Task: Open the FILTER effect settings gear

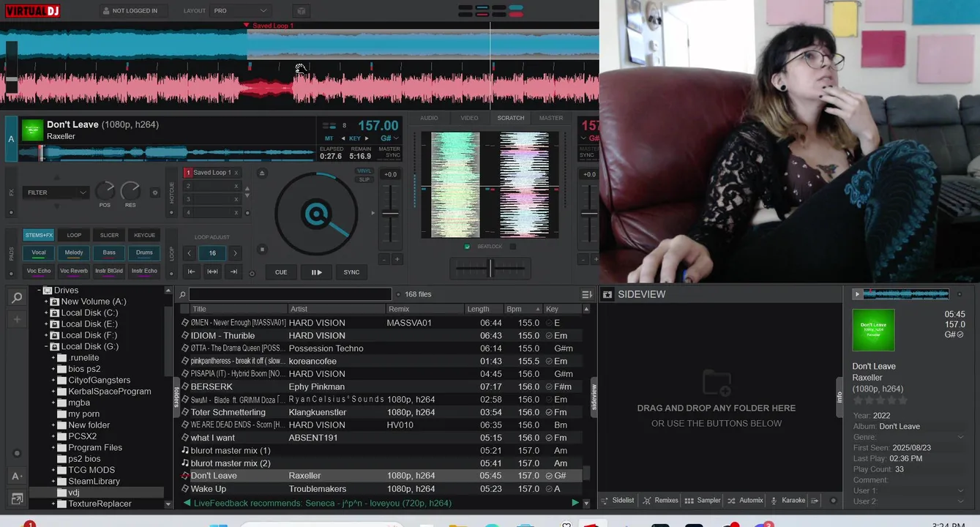Action: pos(154,193)
